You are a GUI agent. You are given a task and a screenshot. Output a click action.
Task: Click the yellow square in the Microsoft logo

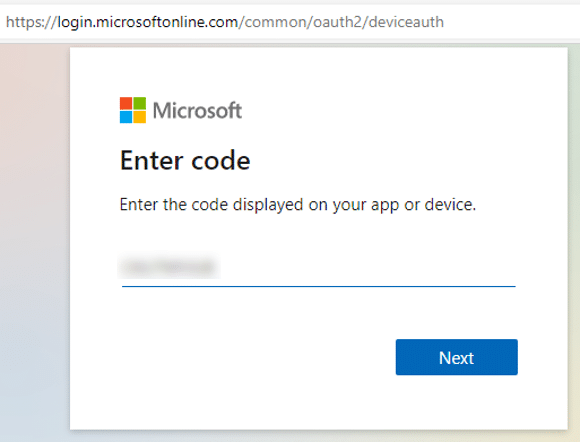(x=139, y=117)
